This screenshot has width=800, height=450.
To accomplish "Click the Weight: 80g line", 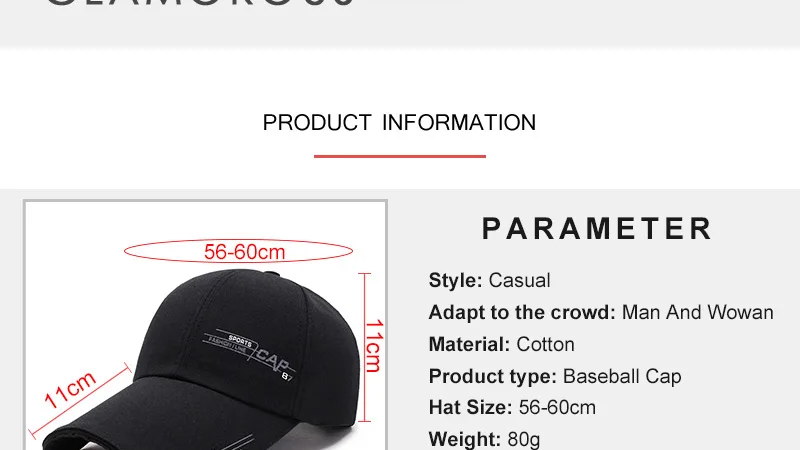I will click(484, 439).
